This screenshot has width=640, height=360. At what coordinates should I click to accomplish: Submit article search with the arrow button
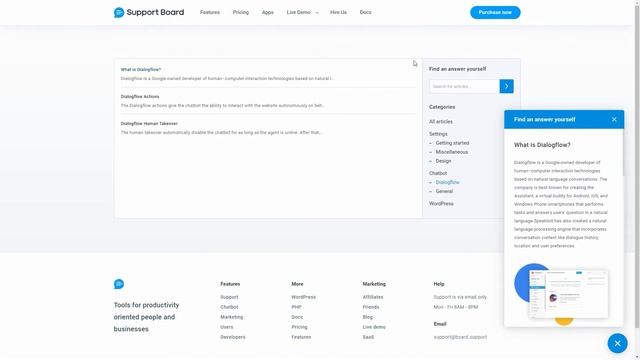(506, 86)
